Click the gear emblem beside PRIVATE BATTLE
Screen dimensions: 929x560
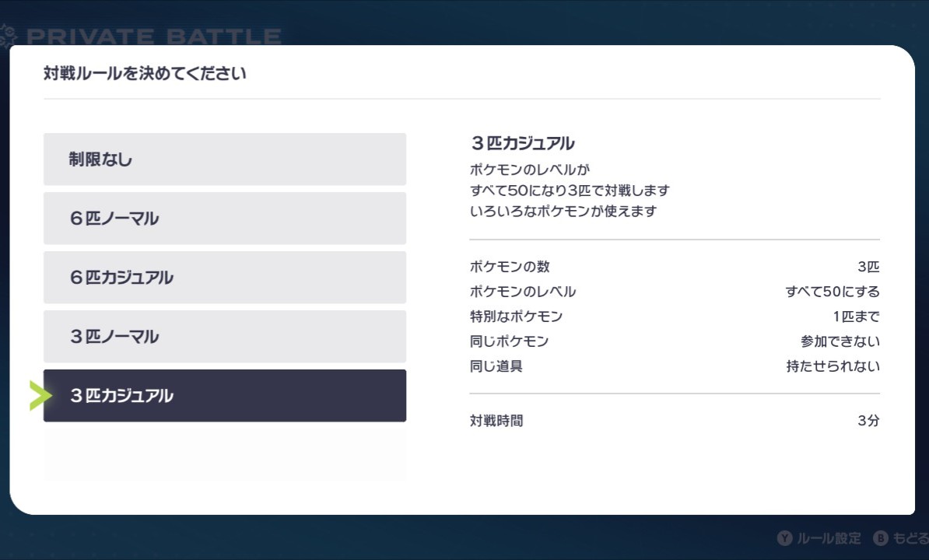coord(9,36)
